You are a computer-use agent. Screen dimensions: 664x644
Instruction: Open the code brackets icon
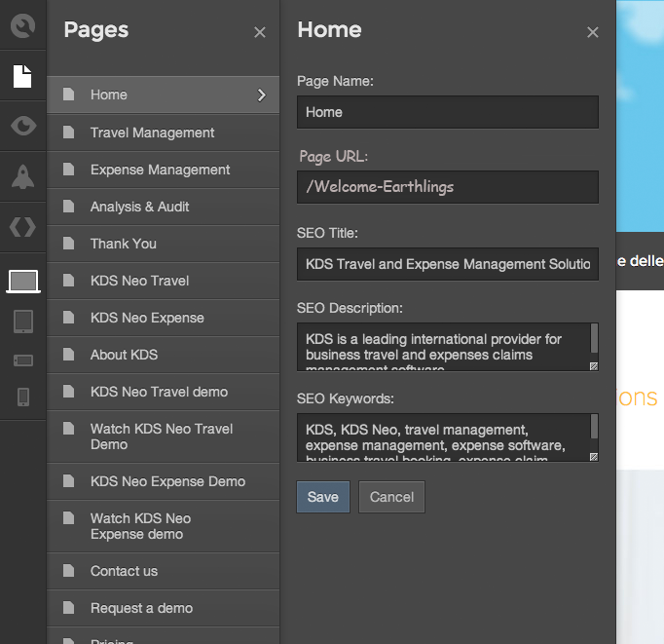[22, 227]
